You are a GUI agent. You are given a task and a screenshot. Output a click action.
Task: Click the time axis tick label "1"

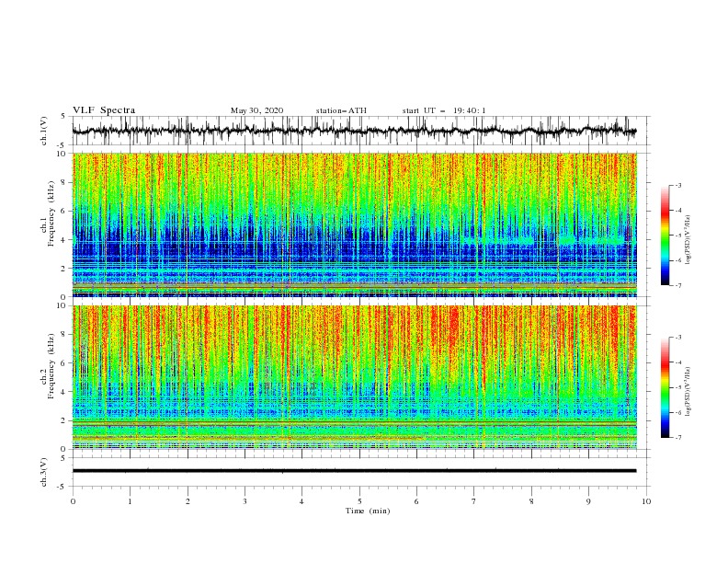pos(130,501)
